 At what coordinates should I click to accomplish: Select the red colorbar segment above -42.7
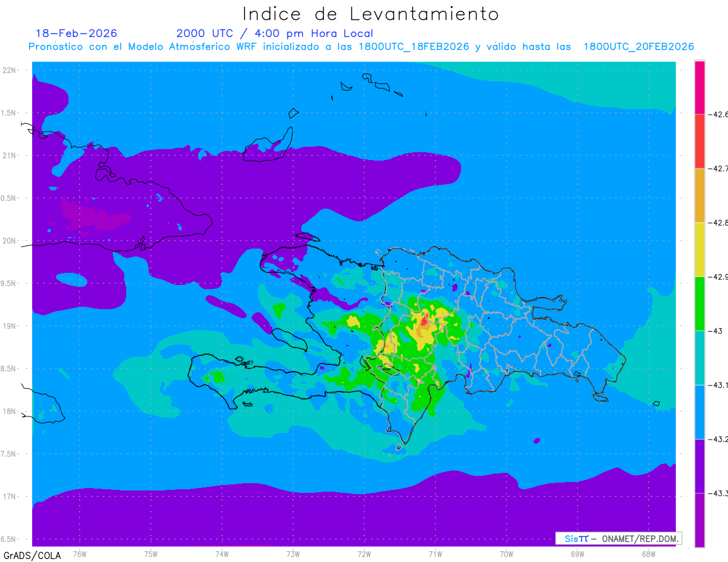click(x=699, y=141)
